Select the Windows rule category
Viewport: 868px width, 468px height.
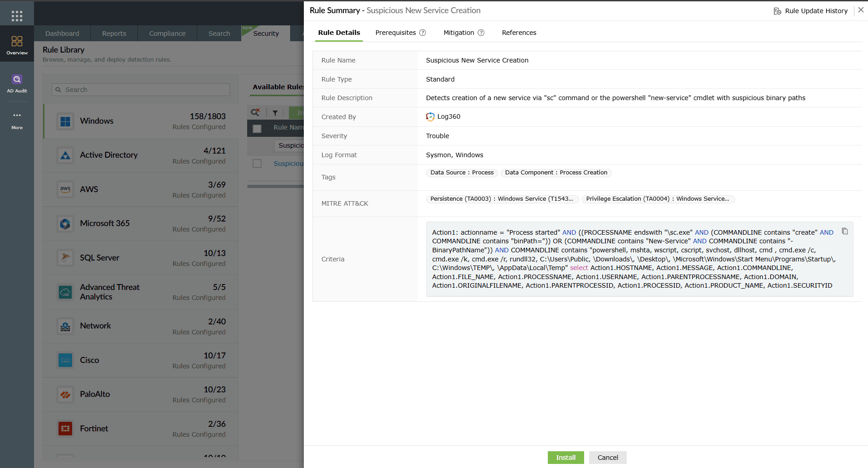pyautogui.click(x=141, y=121)
